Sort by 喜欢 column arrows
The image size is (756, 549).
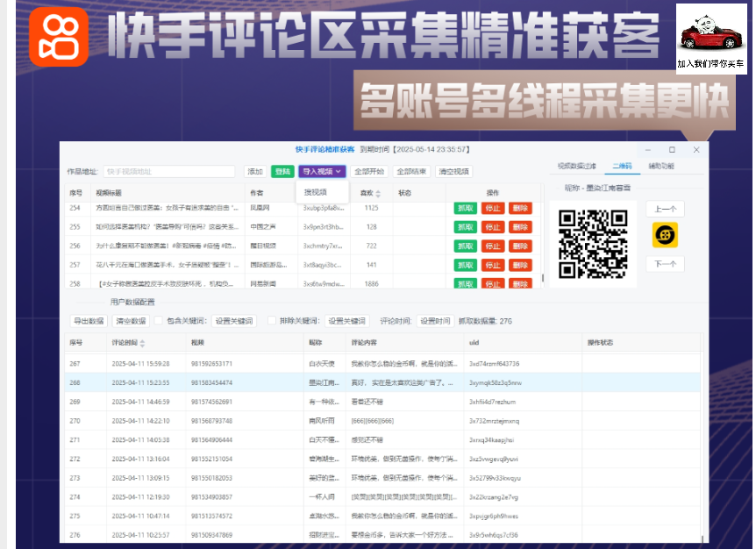pyautogui.click(x=378, y=193)
